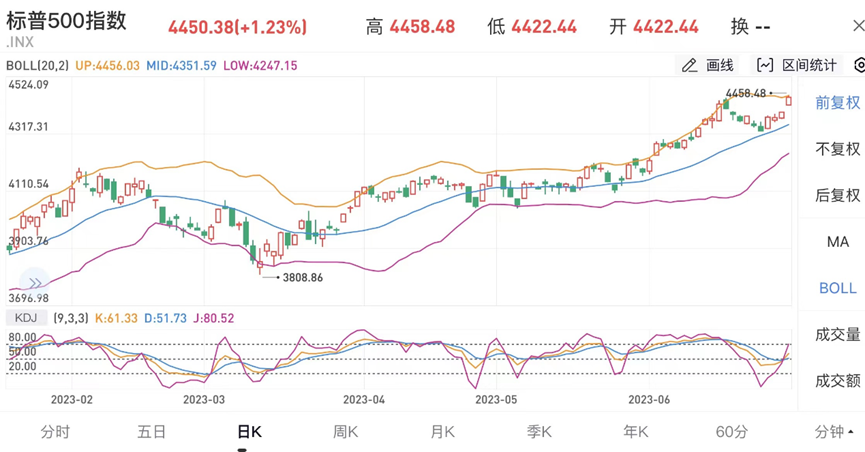This screenshot has width=865, height=452.
Task: Expand the 分钟 minute interval dropdown
Action: tap(834, 432)
